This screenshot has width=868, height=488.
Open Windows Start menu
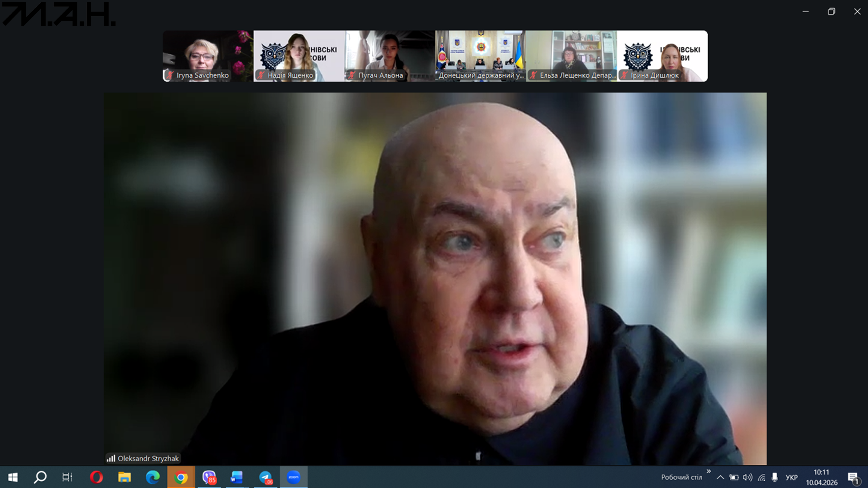click(13, 477)
